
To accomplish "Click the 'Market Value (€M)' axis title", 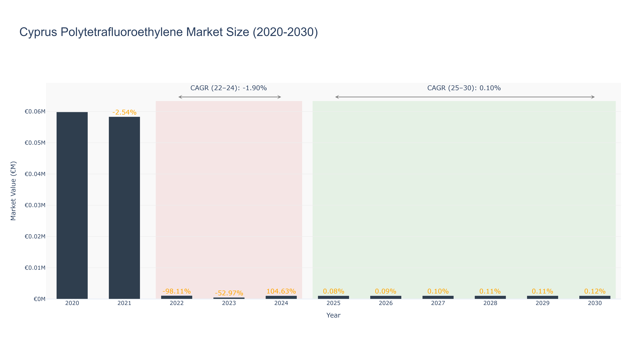I will coord(13,191).
